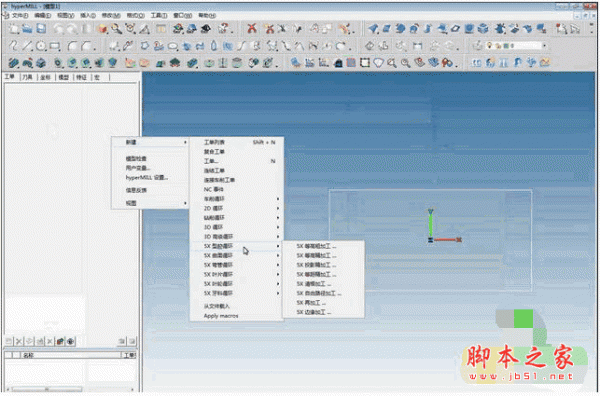600x396 pixels.
Task: Click the X delete icon in job panel
Action: click(x=19, y=341)
